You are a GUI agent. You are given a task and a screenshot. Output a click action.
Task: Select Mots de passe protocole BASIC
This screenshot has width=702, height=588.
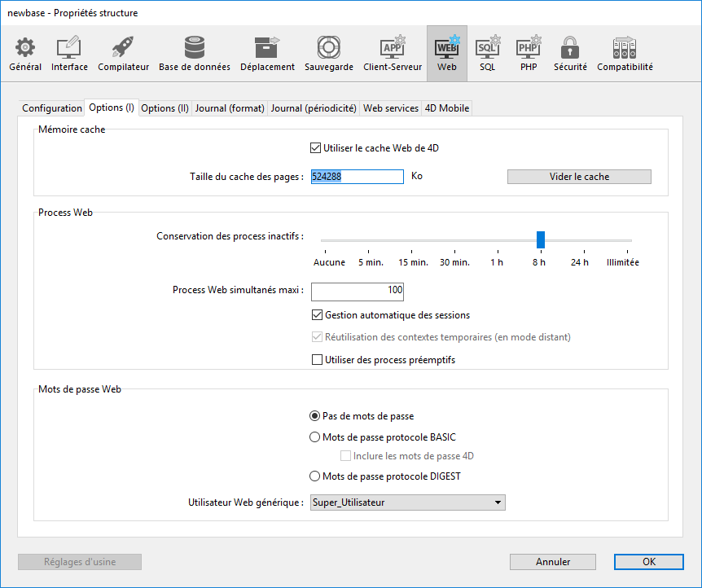coord(315,437)
